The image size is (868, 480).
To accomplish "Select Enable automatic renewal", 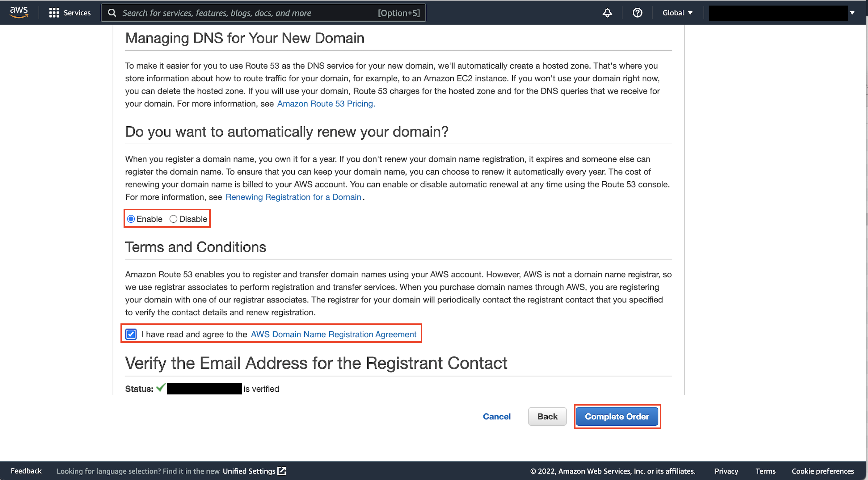I will coord(131,219).
